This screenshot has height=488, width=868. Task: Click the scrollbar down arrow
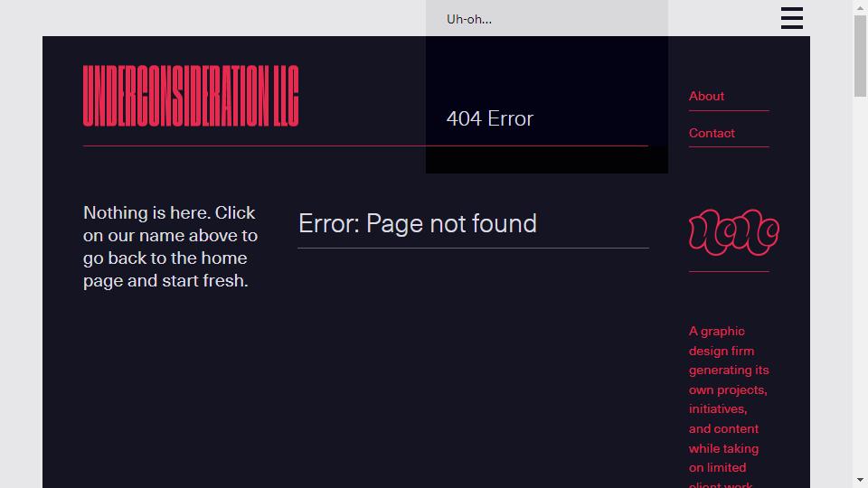tap(860, 480)
